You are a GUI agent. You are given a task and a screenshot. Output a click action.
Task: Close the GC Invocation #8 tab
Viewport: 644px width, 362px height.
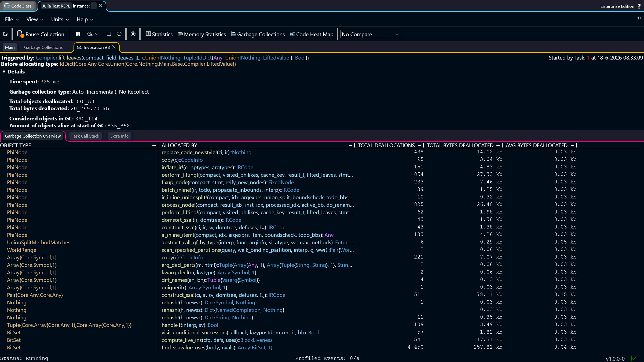pos(114,47)
